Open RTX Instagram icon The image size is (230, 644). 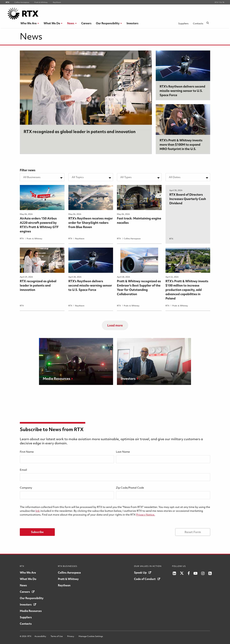(x=203, y=573)
